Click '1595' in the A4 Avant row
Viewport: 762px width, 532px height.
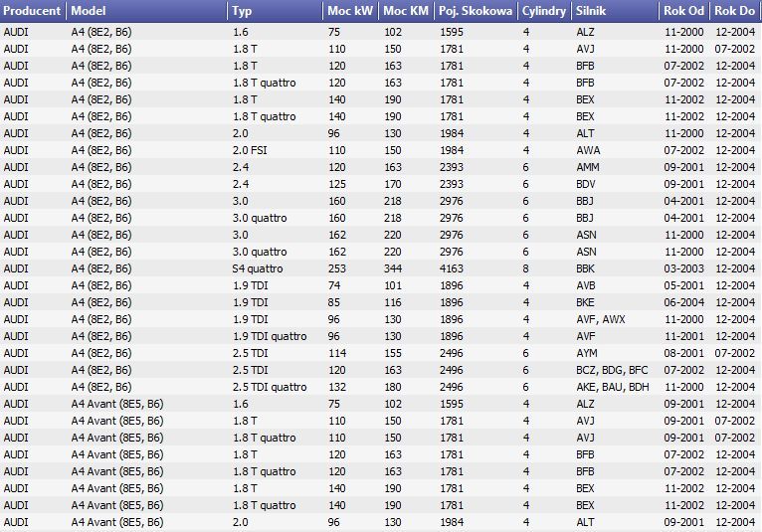(x=452, y=404)
